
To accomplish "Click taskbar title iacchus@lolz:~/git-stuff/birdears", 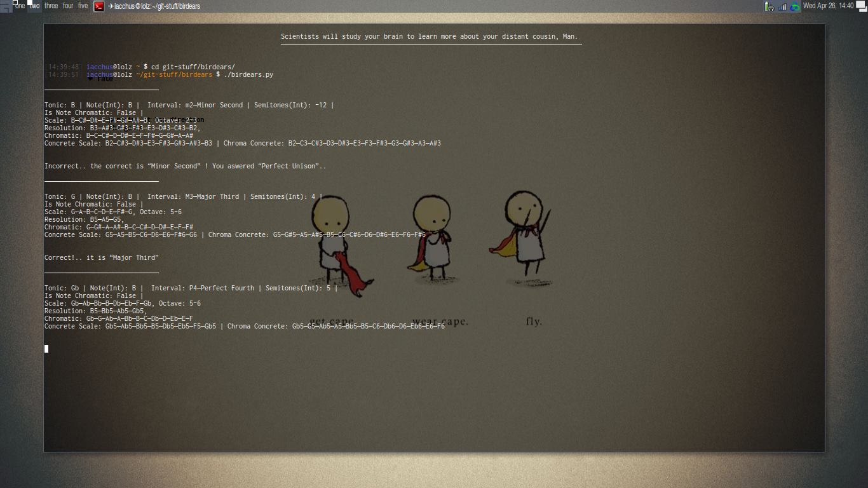I will (155, 6).
